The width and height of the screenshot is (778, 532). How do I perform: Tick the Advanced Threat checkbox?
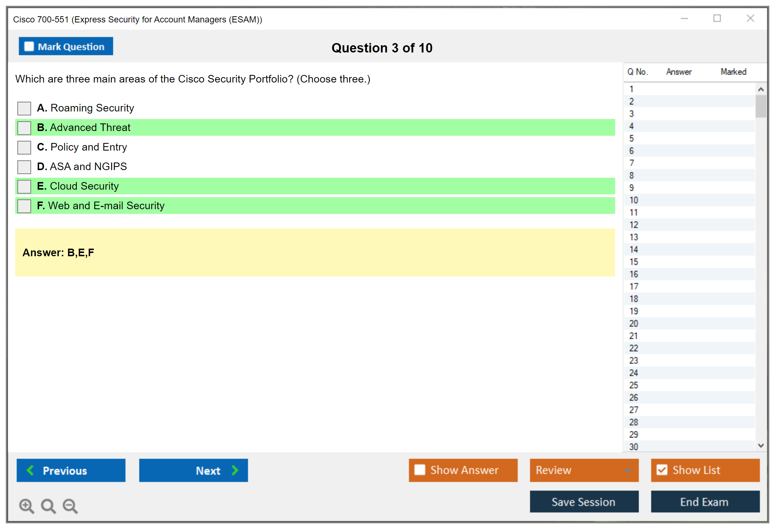(24, 128)
